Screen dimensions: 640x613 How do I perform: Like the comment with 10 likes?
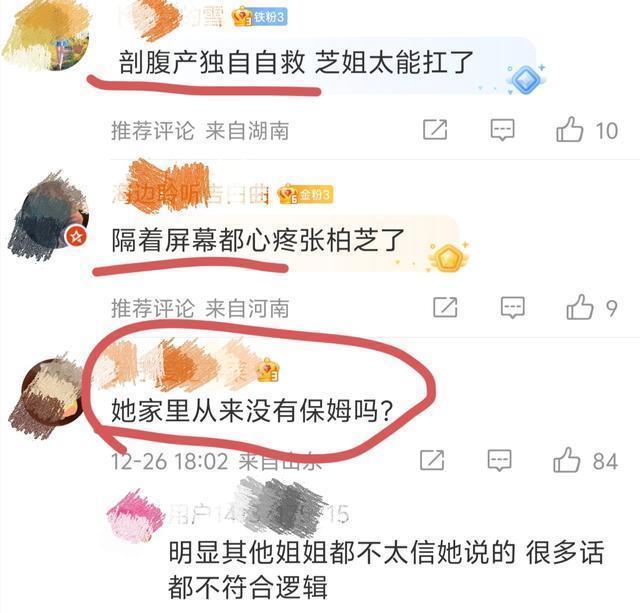coord(569,129)
